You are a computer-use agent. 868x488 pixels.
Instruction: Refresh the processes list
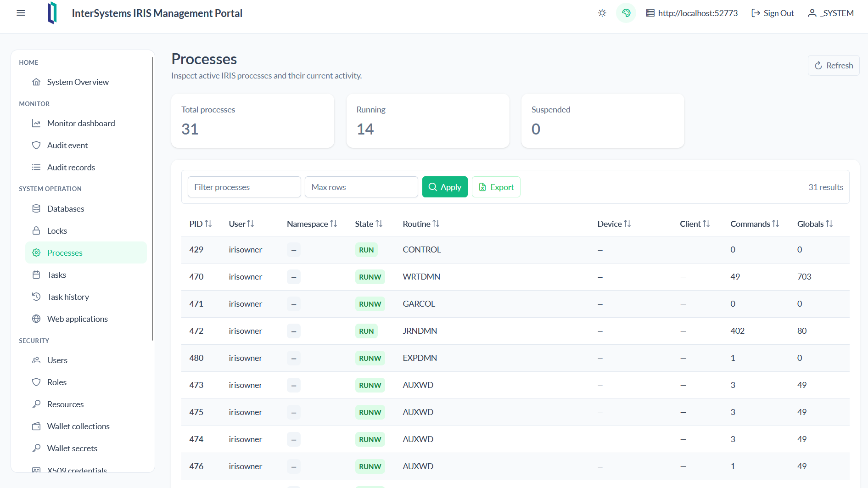(834, 66)
